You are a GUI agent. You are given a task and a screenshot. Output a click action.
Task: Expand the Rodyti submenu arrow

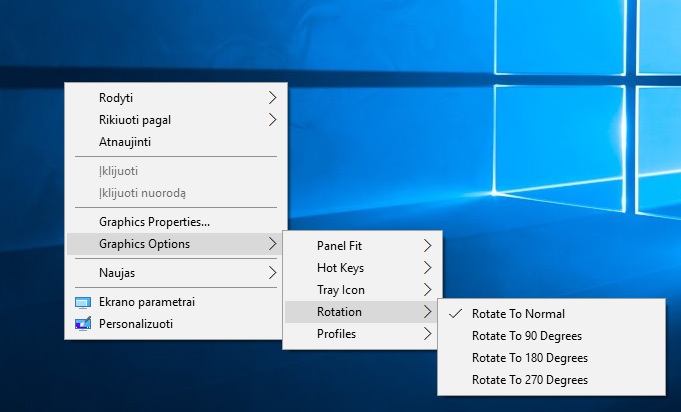273,98
